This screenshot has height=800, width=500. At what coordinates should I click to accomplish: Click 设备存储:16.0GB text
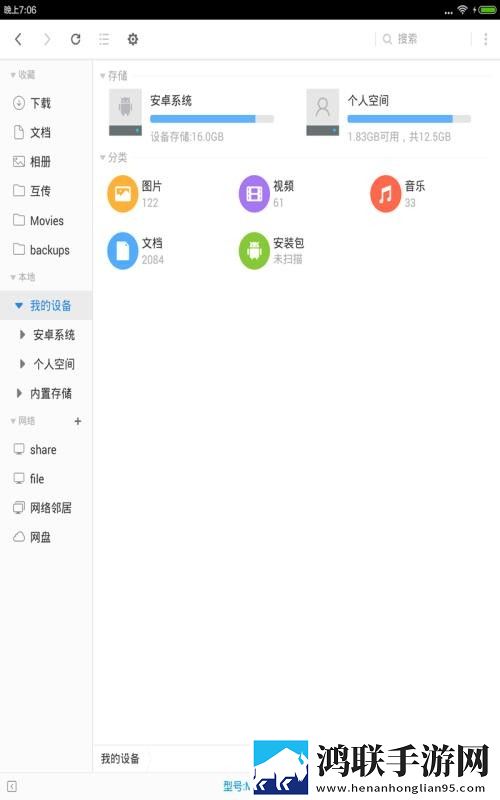point(187,137)
